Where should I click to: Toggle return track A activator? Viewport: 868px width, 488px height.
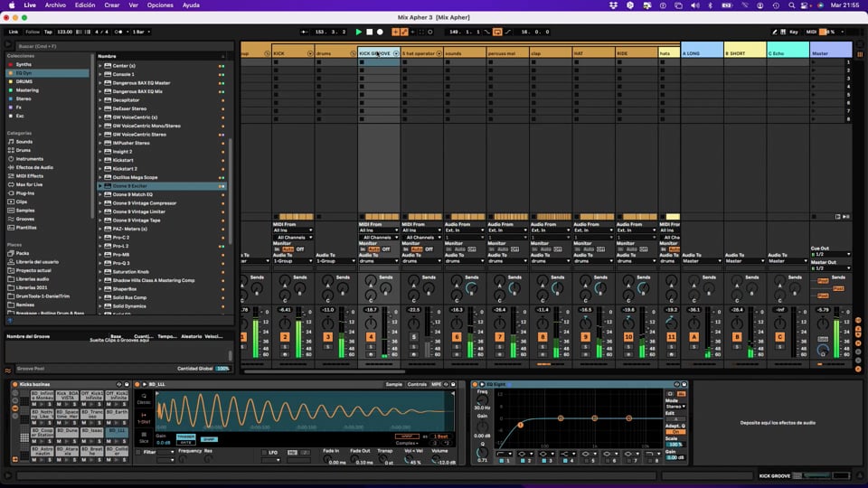[693, 337]
